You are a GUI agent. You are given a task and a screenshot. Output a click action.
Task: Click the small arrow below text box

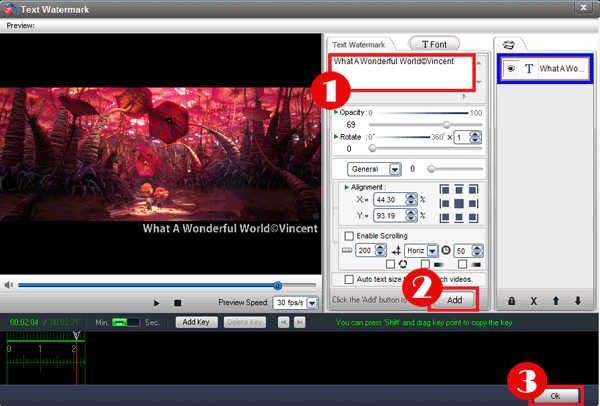tap(464, 96)
